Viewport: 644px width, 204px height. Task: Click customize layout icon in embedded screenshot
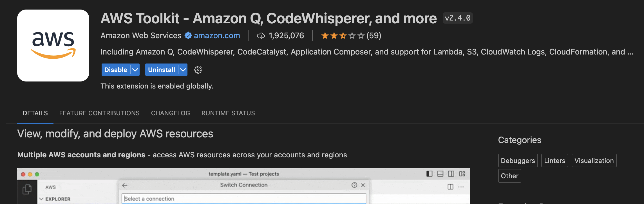tap(462, 174)
